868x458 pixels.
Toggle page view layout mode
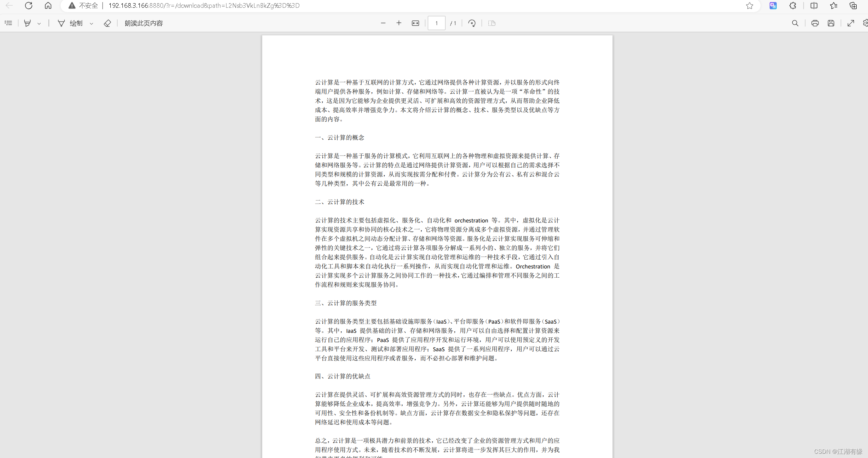[492, 23]
